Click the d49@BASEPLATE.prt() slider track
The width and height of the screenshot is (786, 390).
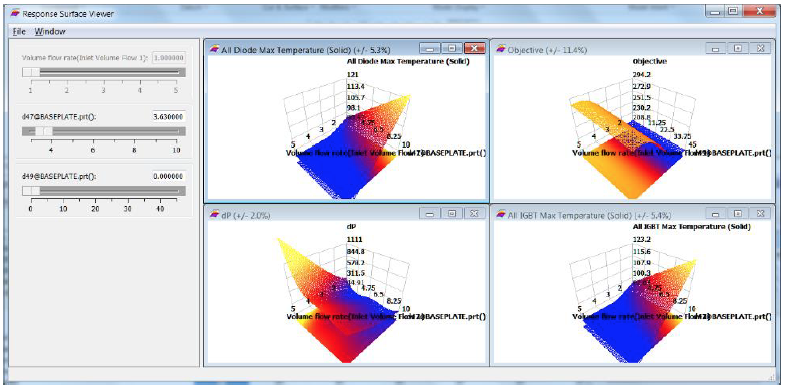pos(104,191)
